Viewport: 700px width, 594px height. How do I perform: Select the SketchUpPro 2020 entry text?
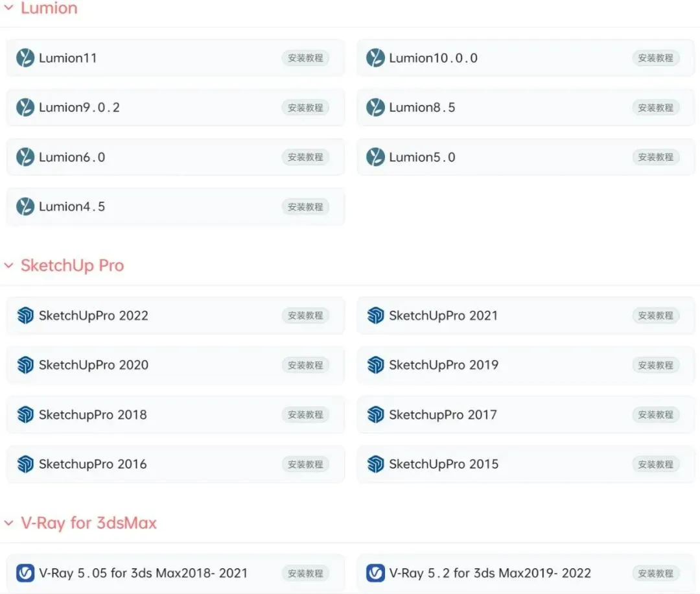(x=93, y=365)
